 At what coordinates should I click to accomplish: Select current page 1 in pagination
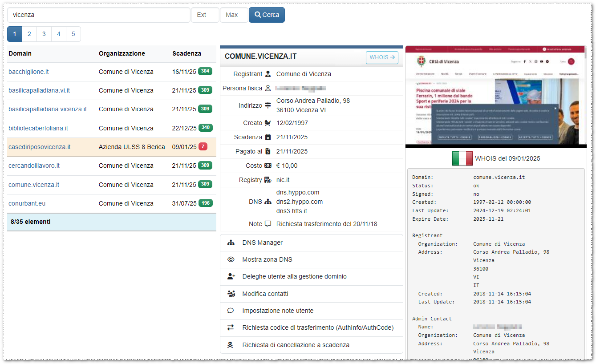click(15, 34)
